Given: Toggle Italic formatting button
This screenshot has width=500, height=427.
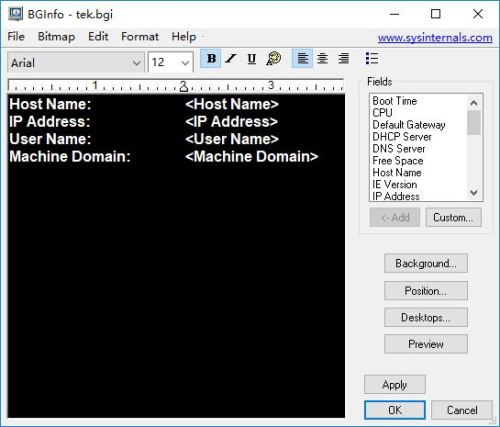Looking at the screenshot, I should (231, 59).
